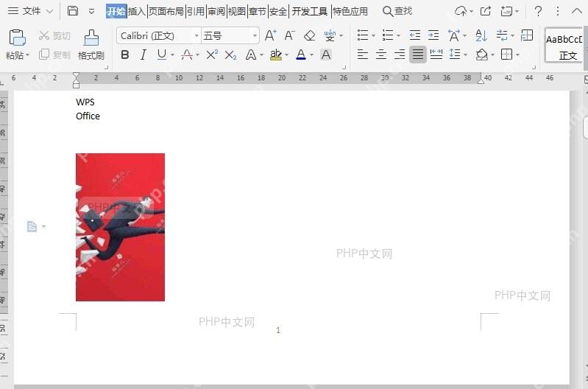The image size is (588, 389).
Task: Switch to the 审阅 (Review) tab
Action: [216, 11]
